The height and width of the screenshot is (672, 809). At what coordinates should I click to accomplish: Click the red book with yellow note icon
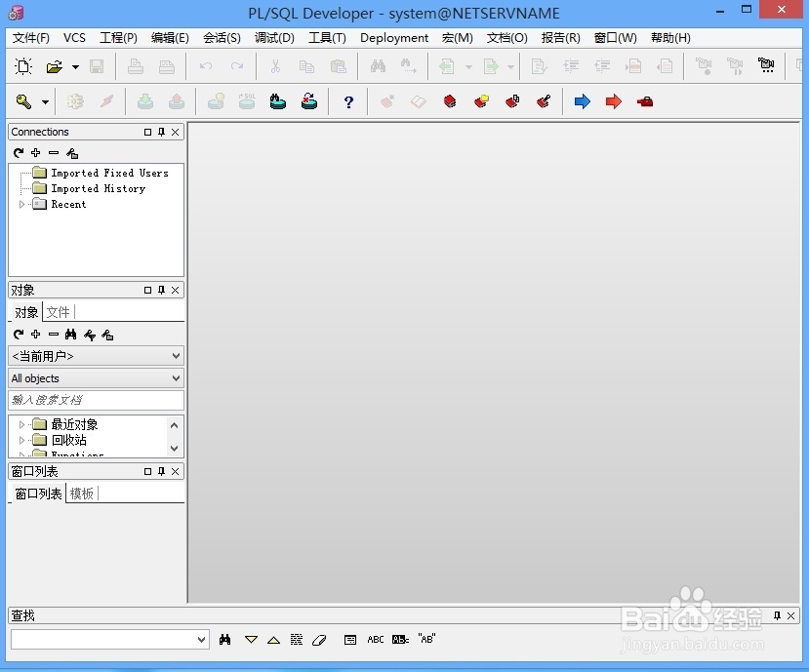pos(481,101)
